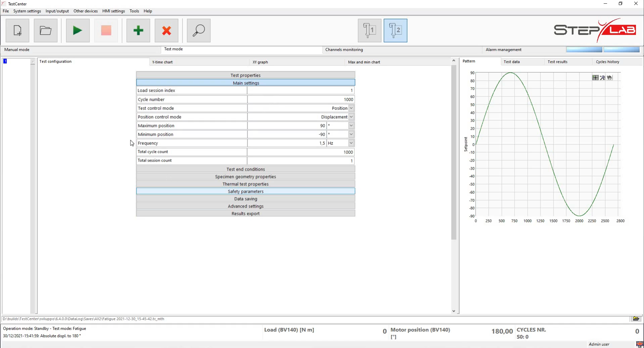Open the Test control mode dropdown
This screenshot has width=644, height=348.
pyautogui.click(x=351, y=108)
